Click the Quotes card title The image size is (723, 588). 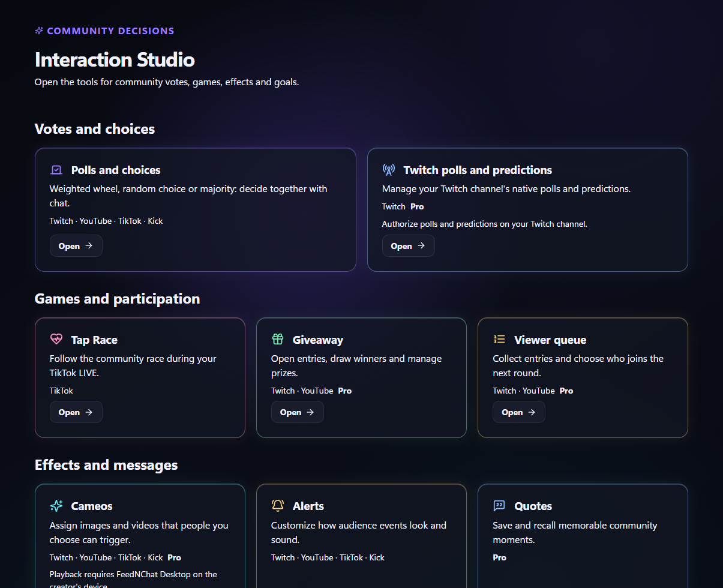tap(533, 506)
